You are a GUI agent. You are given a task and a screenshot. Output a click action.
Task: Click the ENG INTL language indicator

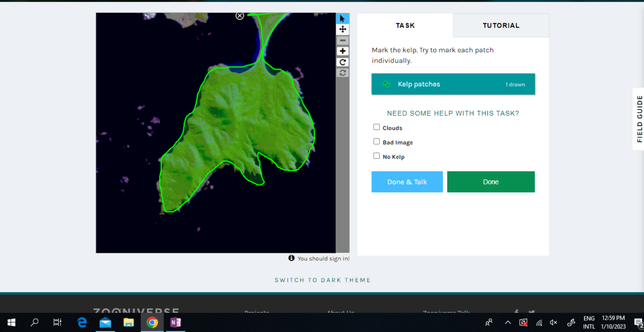click(x=589, y=322)
